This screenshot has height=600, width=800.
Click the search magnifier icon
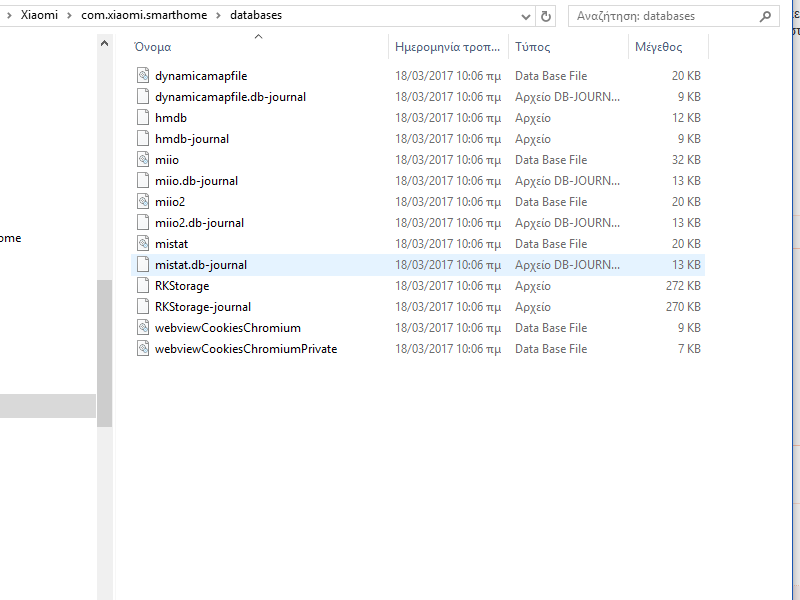pyautogui.click(x=765, y=16)
